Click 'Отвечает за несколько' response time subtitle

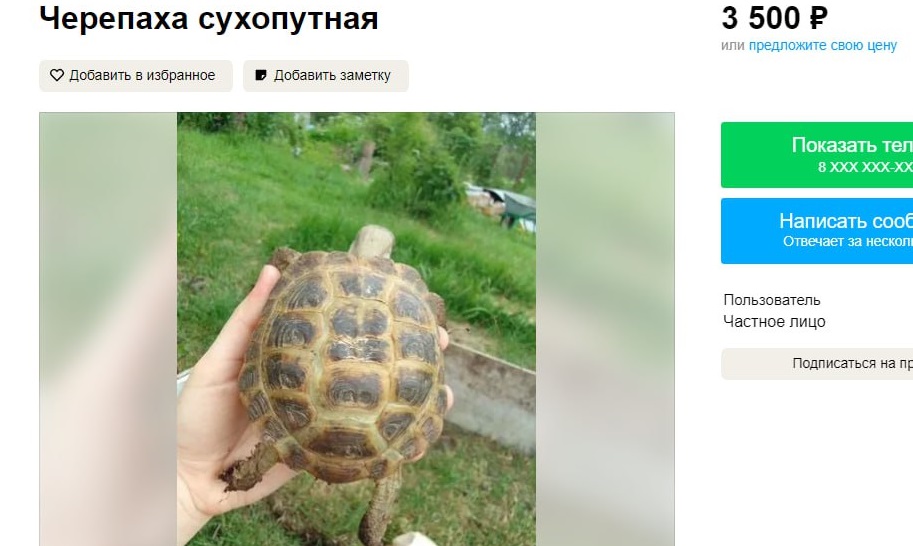click(x=848, y=242)
